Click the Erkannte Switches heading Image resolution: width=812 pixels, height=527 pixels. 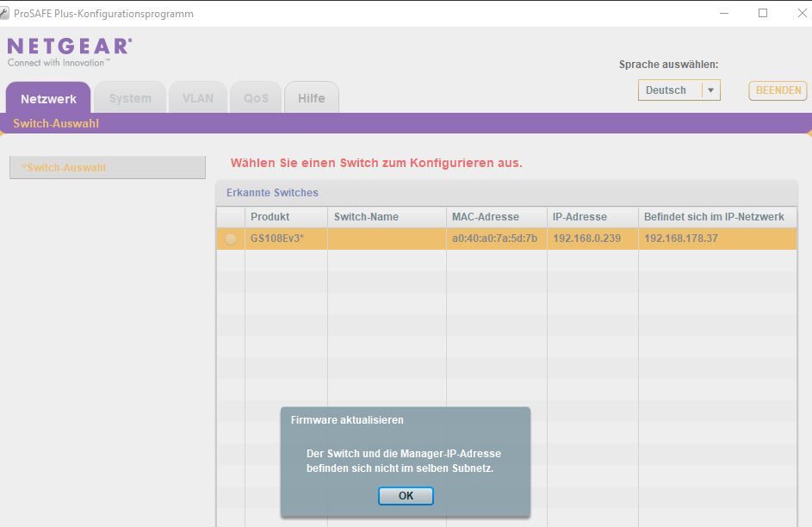(272, 193)
